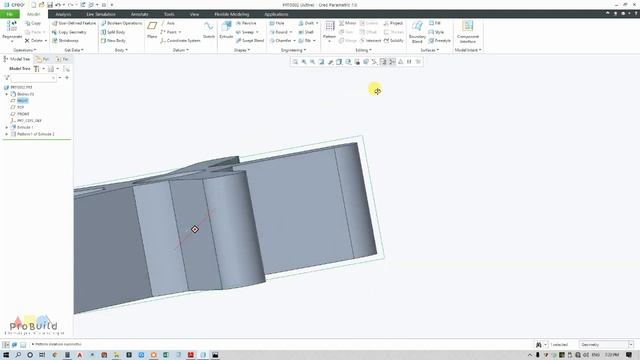The height and width of the screenshot is (360, 640).
Task: Click Copy Geometry button
Action: (x=69, y=32)
